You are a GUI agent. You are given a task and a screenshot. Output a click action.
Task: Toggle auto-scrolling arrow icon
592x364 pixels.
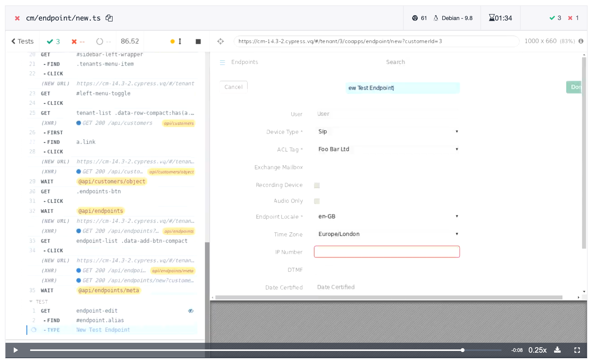click(180, 41)
